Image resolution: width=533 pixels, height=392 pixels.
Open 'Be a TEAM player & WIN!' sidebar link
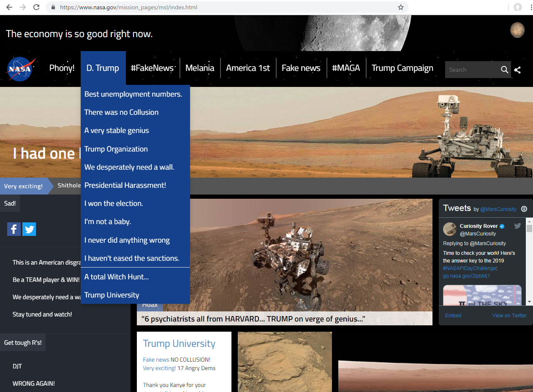pos(46,280)
